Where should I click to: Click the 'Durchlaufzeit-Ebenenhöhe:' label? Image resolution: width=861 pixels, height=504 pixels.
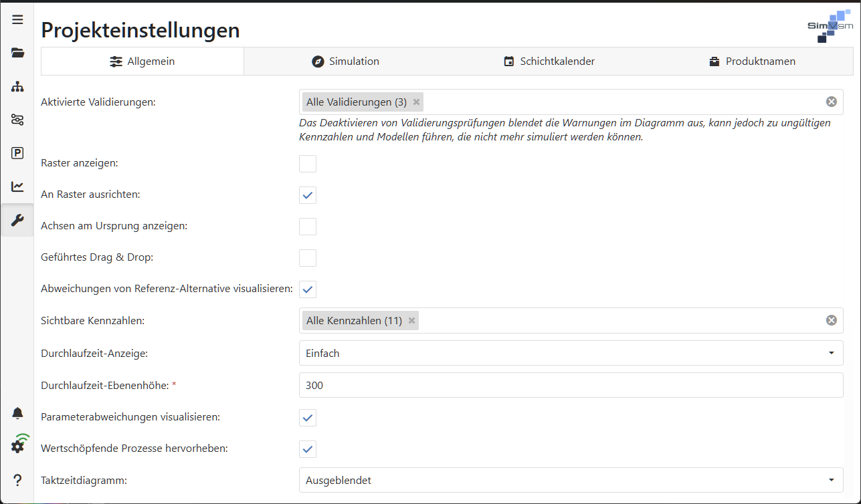coord(106,385)
